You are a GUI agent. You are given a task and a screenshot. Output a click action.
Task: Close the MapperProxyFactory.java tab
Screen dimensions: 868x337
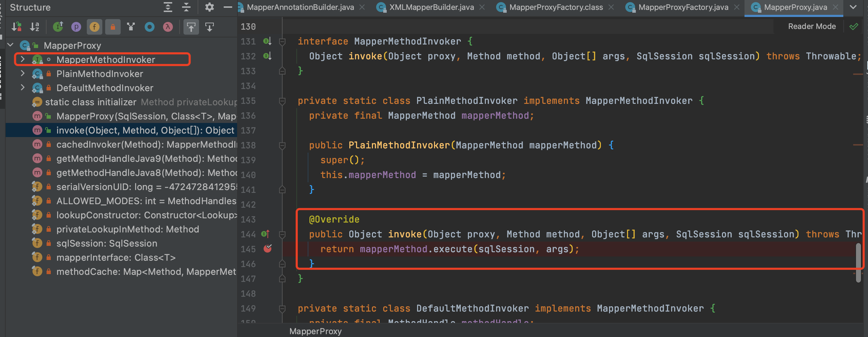pos(737,7)
